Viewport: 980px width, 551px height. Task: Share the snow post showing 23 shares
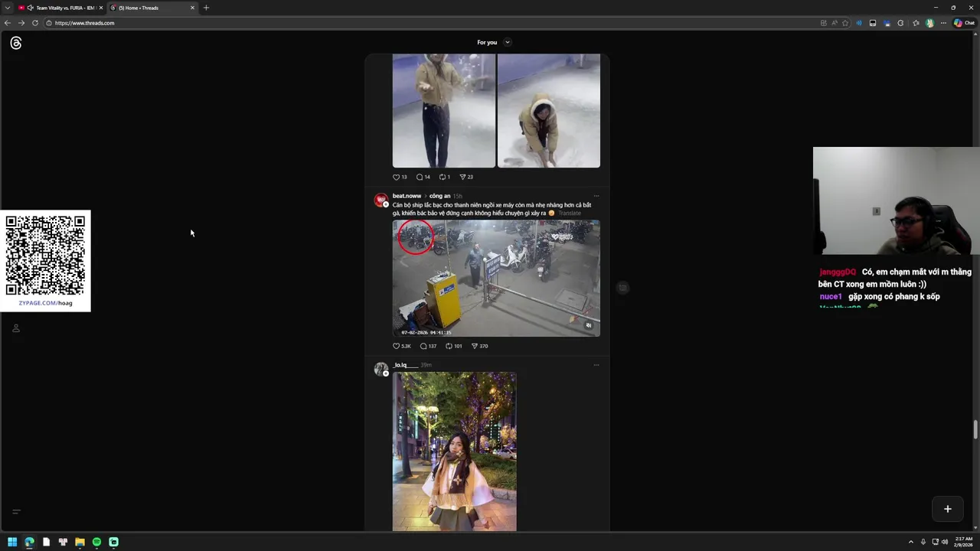click(466, 177)
